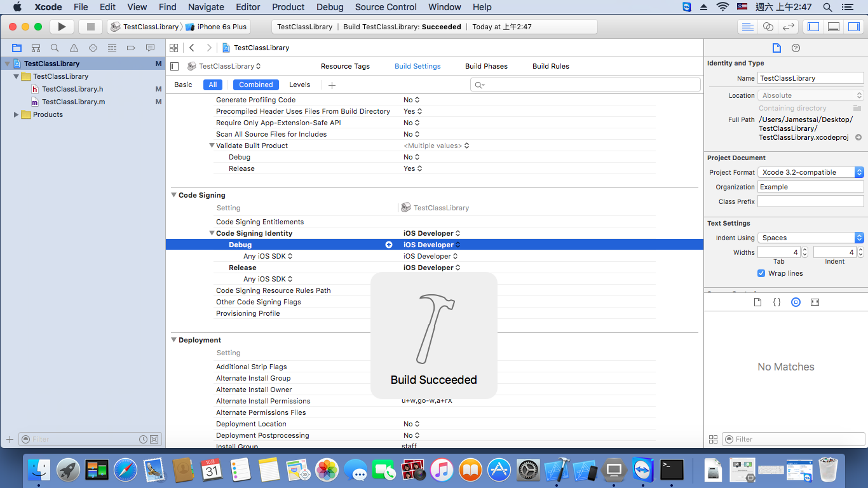Viewport: 868px width, 488px height.
Task: Increase the Tab width stepper
Action: coord(804,250)
